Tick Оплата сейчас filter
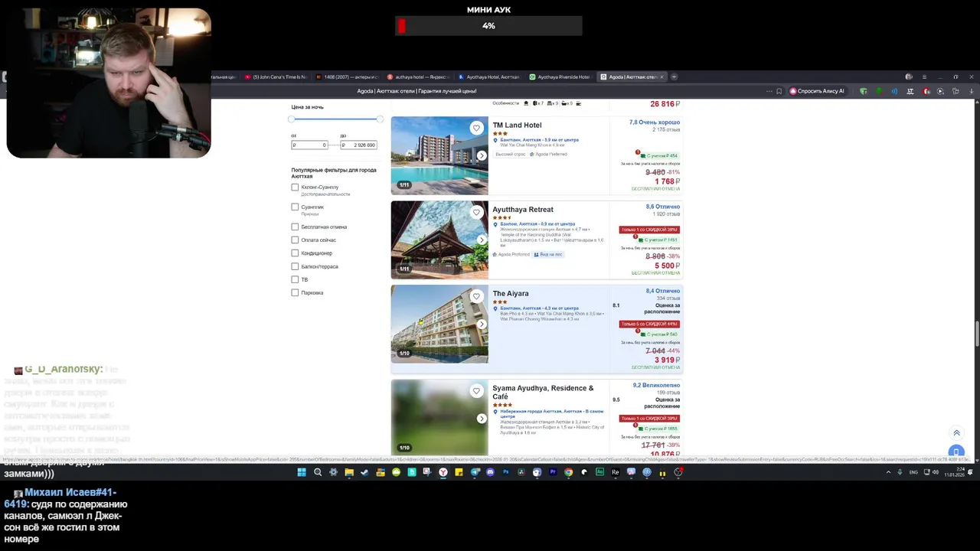 tap(295, 240)
